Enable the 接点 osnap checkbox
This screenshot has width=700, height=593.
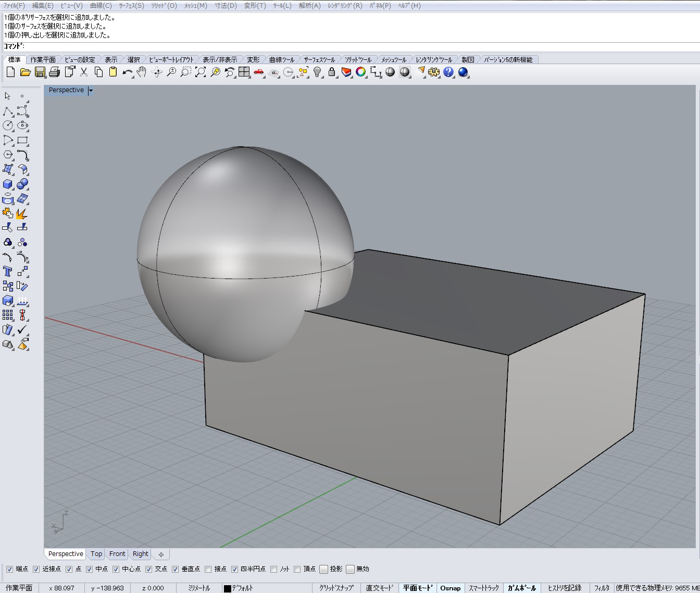(208, 569)
